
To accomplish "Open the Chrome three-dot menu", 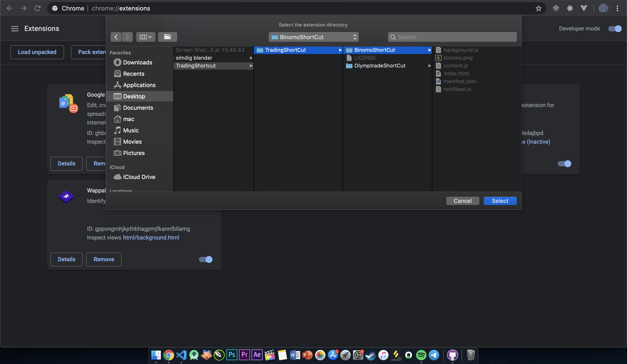I will [x=617, y=8].
